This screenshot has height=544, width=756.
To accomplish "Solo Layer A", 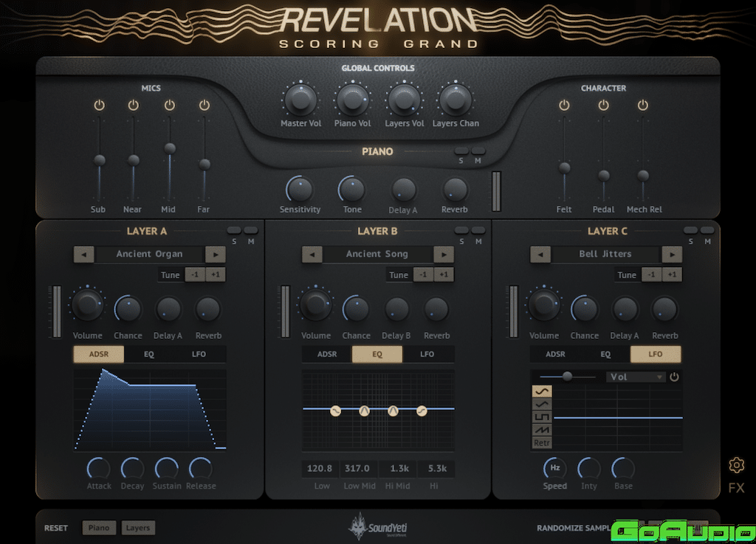I will pos(234,230).
